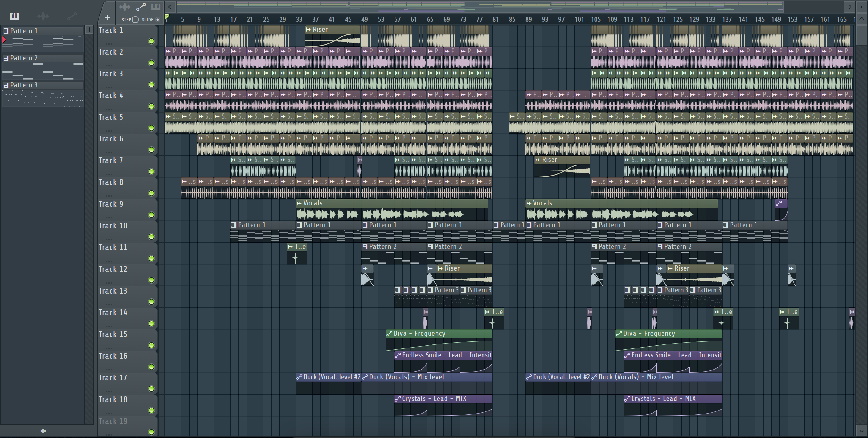Open menu of earlier Crystals - Lead - MIX clip
Screen dimensions: 868x438
(x=398, y=398)
